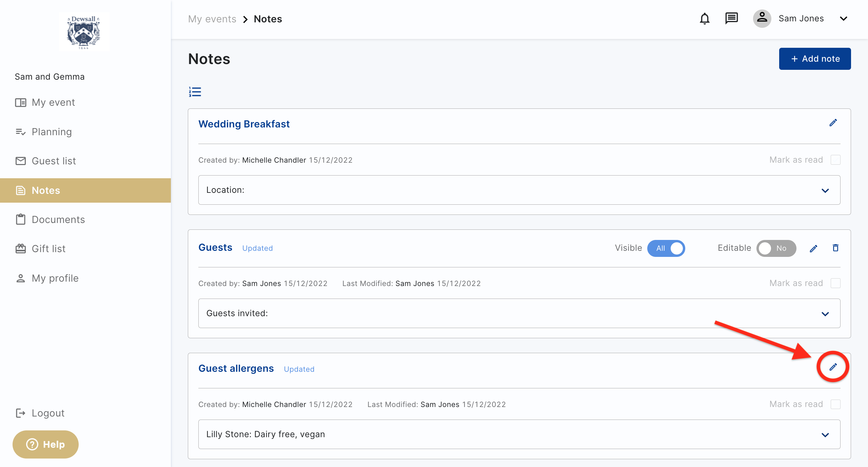
Task: Open the messages chat icon
Action: click(731, 18)
